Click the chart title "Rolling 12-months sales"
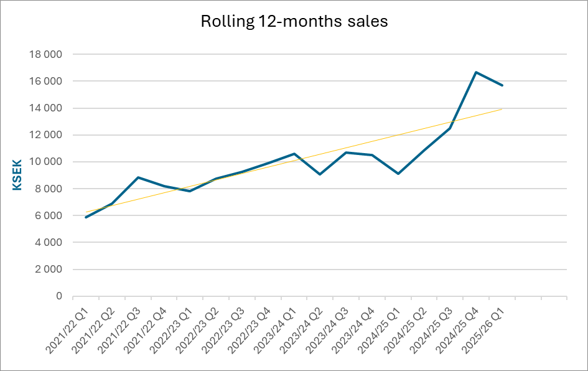 point(294,22)
